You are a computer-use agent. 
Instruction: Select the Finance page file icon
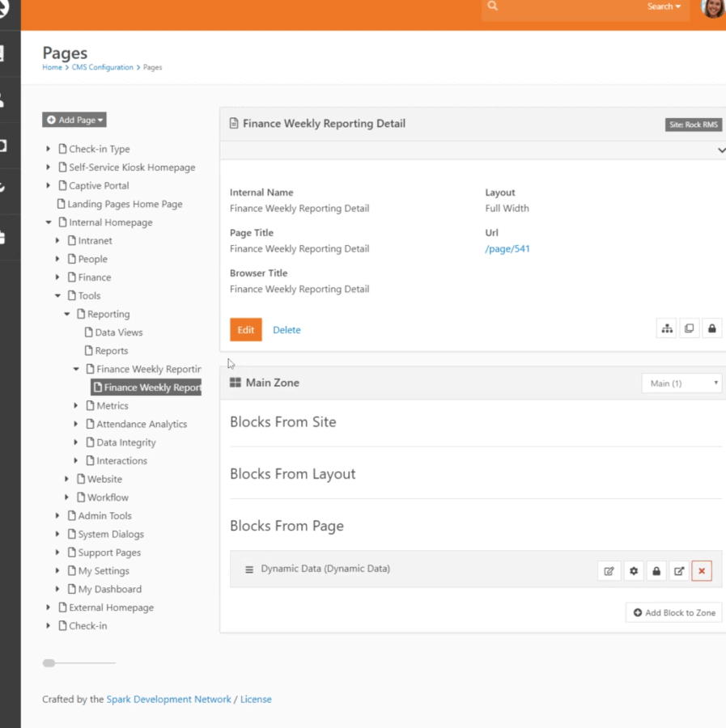click(x=72, y=277)
